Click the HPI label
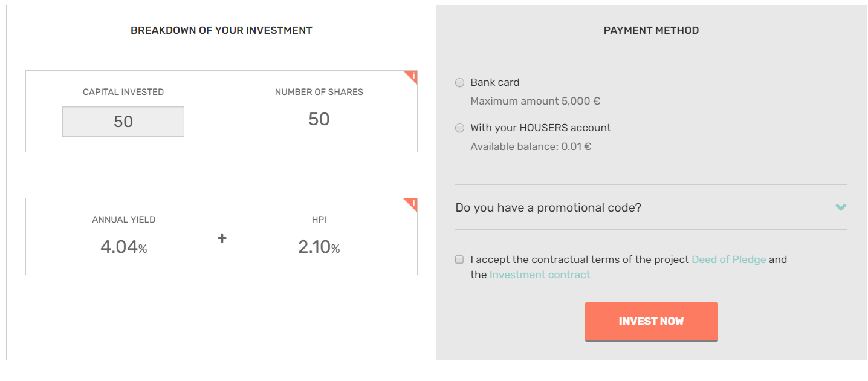Viewport: 868px width, 381px height. coord(319,220)
